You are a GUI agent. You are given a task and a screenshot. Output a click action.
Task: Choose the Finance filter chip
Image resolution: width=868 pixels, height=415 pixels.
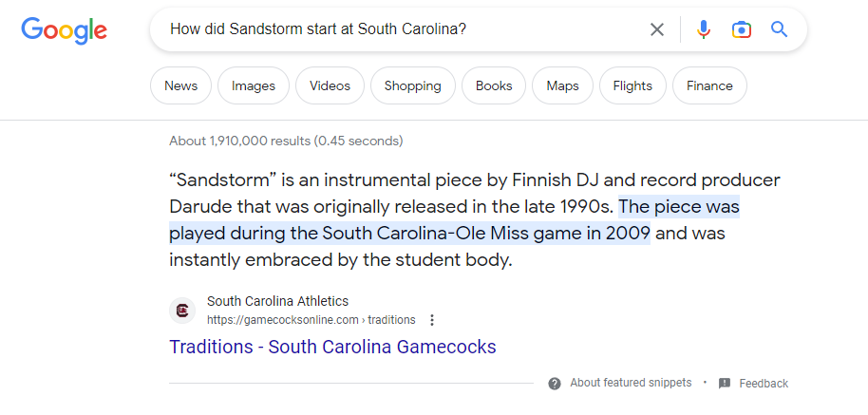[x=709, y=85]
